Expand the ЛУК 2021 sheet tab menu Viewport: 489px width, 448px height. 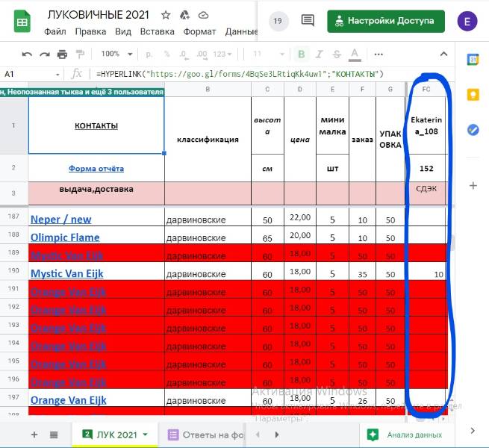point(145,434)
